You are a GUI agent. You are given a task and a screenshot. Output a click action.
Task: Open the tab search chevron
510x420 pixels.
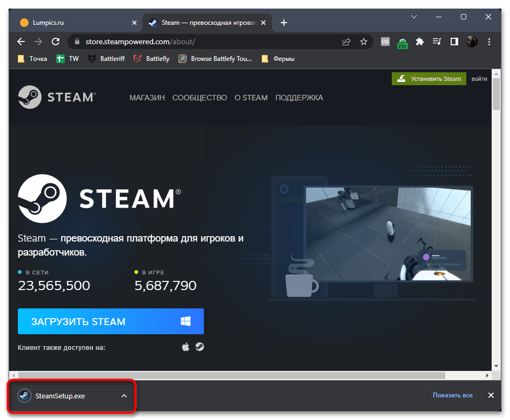(414, 17)
